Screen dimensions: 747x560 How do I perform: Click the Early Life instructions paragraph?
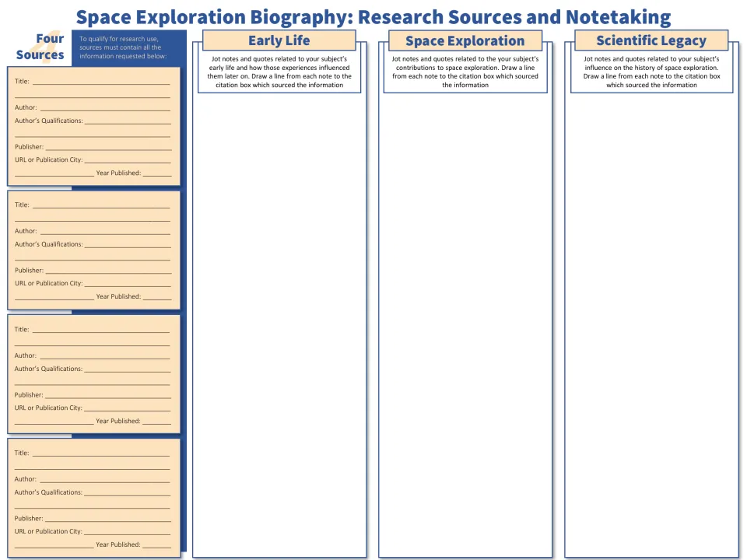point(279,72)
